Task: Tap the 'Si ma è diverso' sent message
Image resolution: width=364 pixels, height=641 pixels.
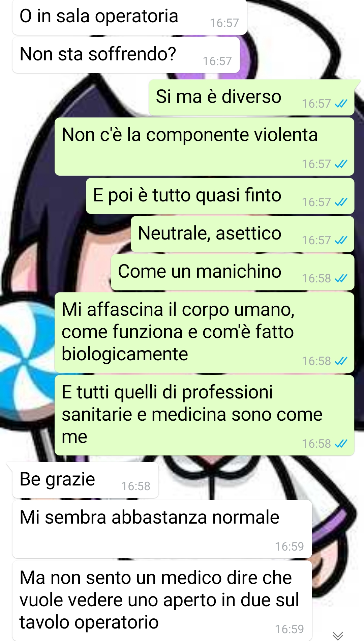Action: [251, 97]
